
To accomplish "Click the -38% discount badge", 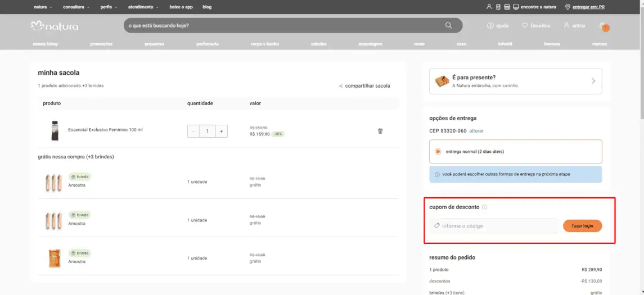I will coord(278,134).
